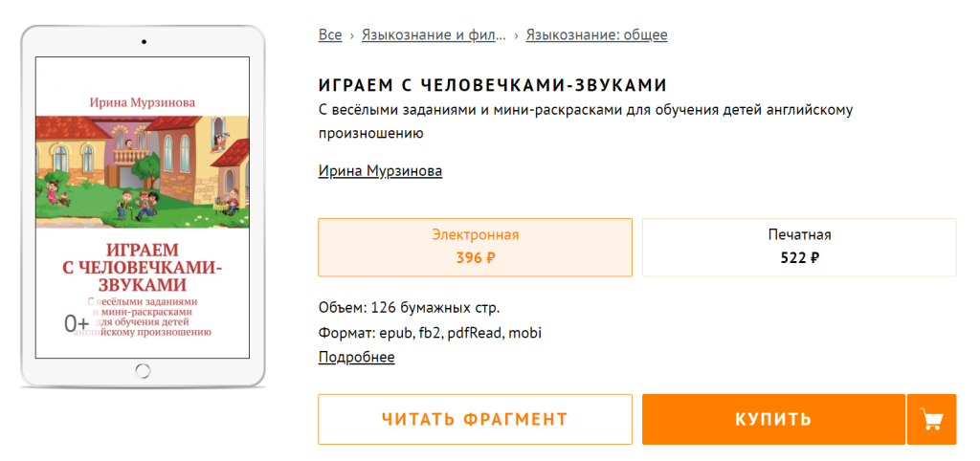Click chevron after 'Все' breadcrumb

pos(351,35)
